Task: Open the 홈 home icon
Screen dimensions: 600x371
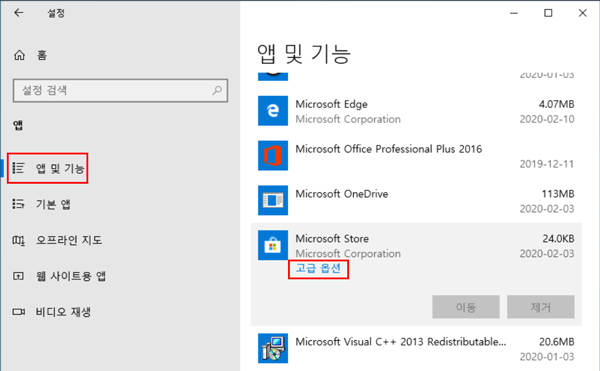Action: click(20, 55)
